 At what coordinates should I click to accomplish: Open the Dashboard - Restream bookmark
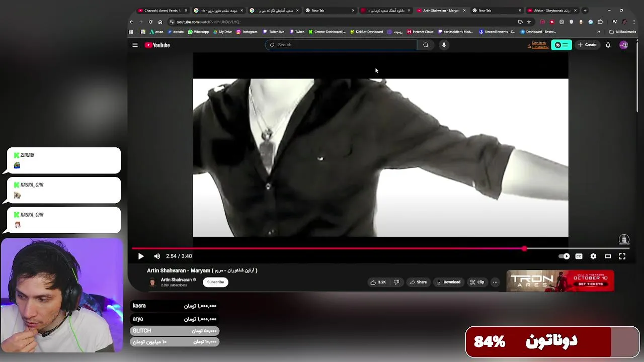pyautogui.click(x=537, y=32)
